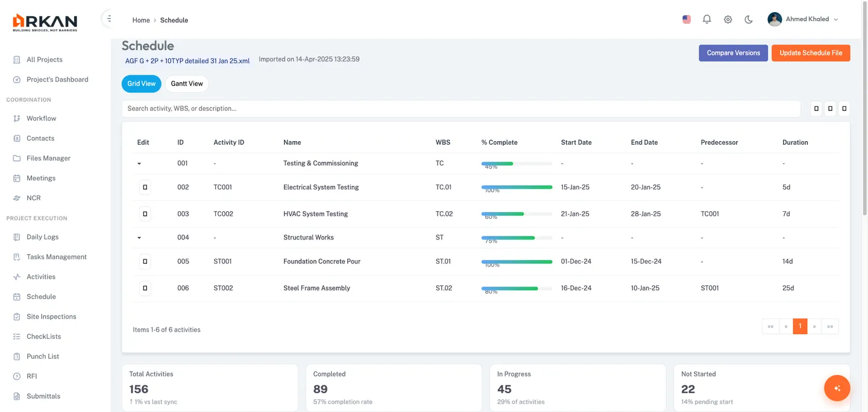Collapse the sidebar using the hamburger toggle
The image size is (868, 412).
pos(107,18)
